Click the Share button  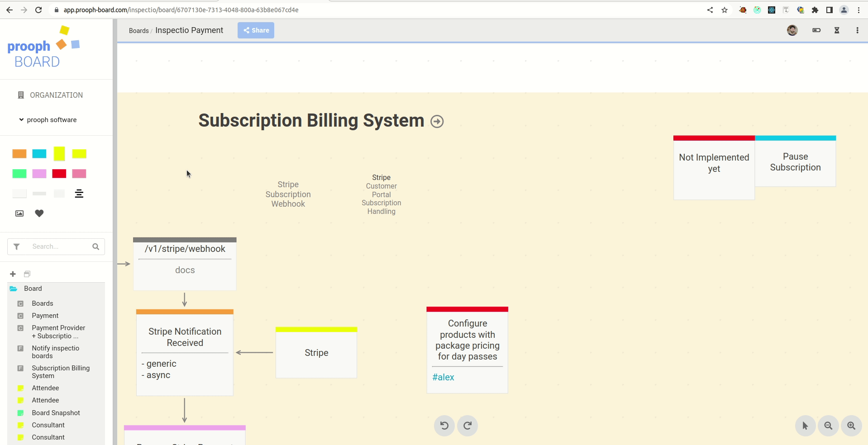(x=256, y=30)
